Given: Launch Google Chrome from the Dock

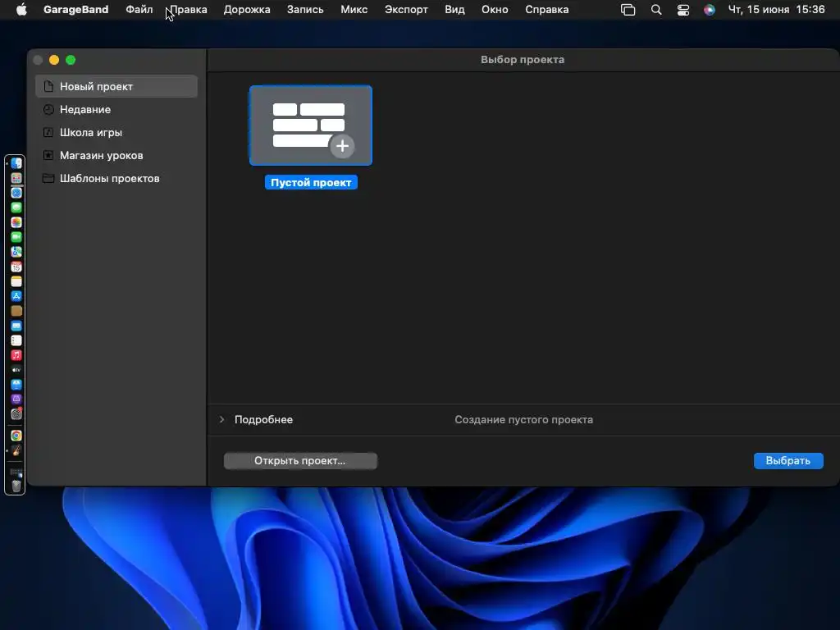Looking at the screenshot, I should 16,436.
